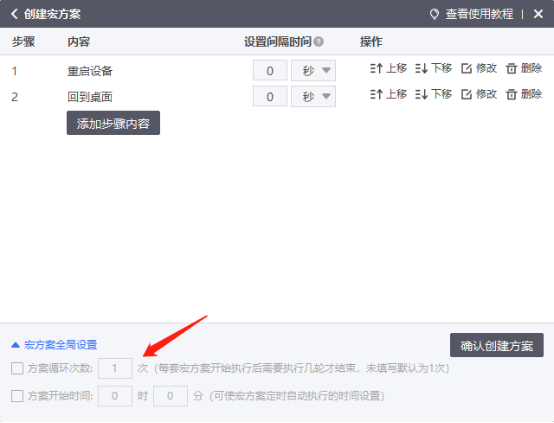554x423 pixels.
Task: Edit step 2 回到桌面 using 修改
Action: pyautogui.click(x=479, y=94)
